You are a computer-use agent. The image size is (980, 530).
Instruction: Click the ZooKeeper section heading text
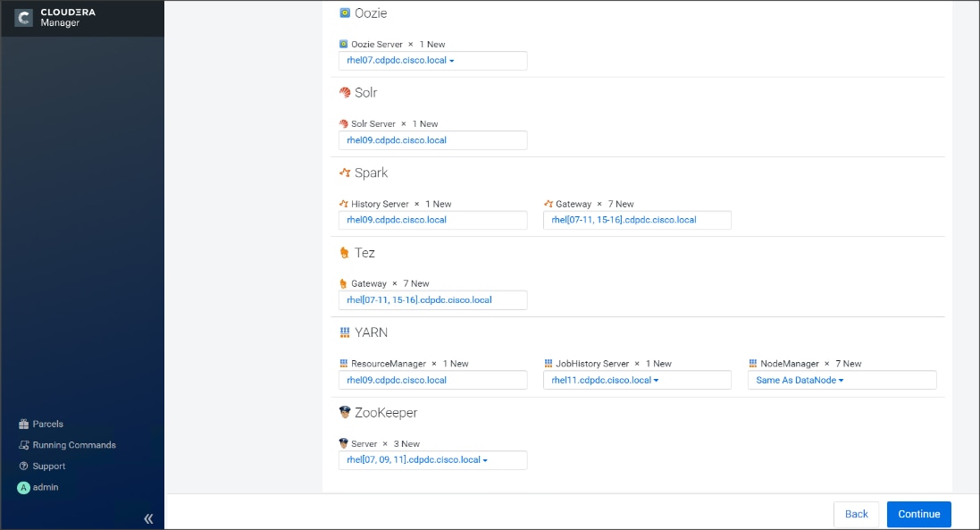tap(386, 413)
